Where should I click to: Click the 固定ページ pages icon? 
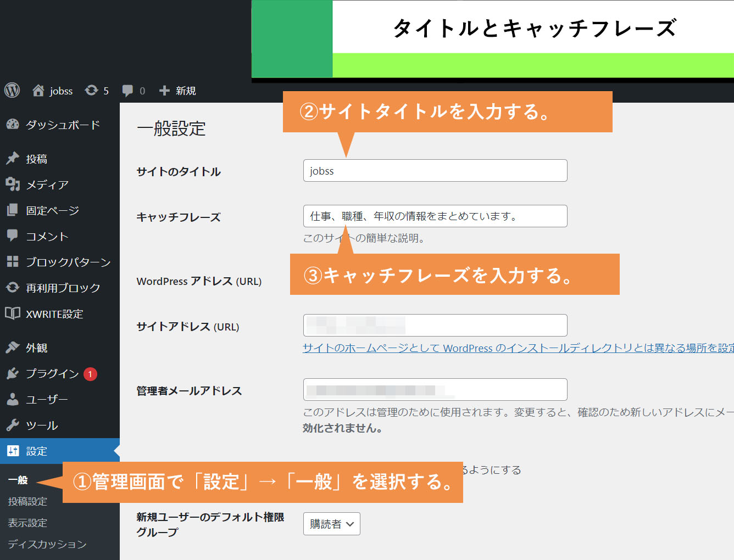(13, 210)
